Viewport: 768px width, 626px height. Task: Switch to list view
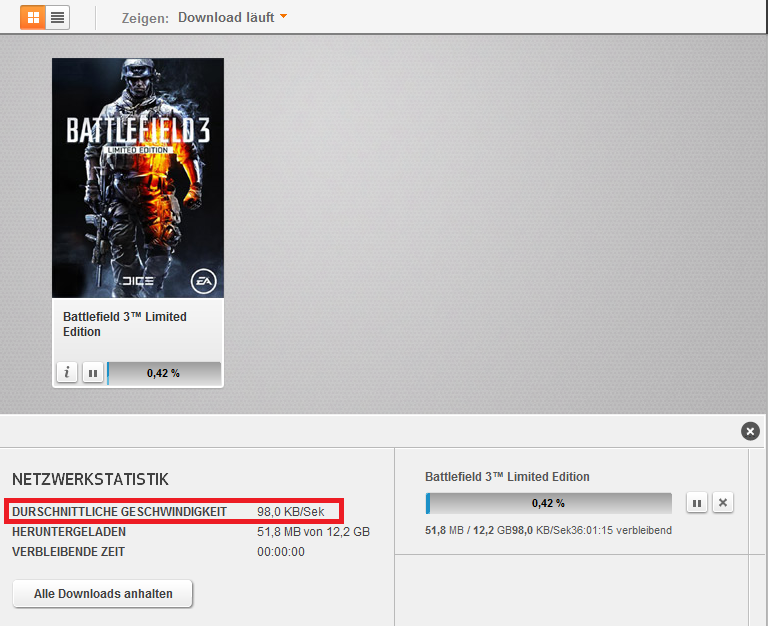coord(58,18)
